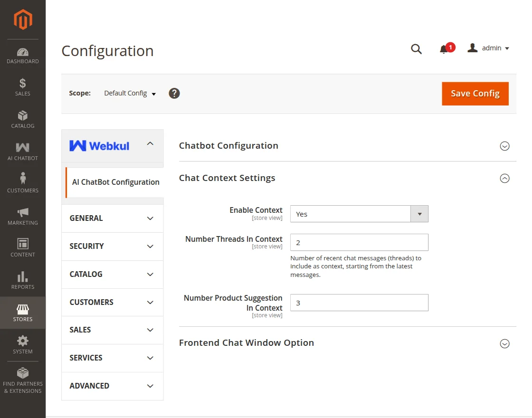Expand the GENERAL config tab
Screen dimensions: 532x418
[112, 218]
